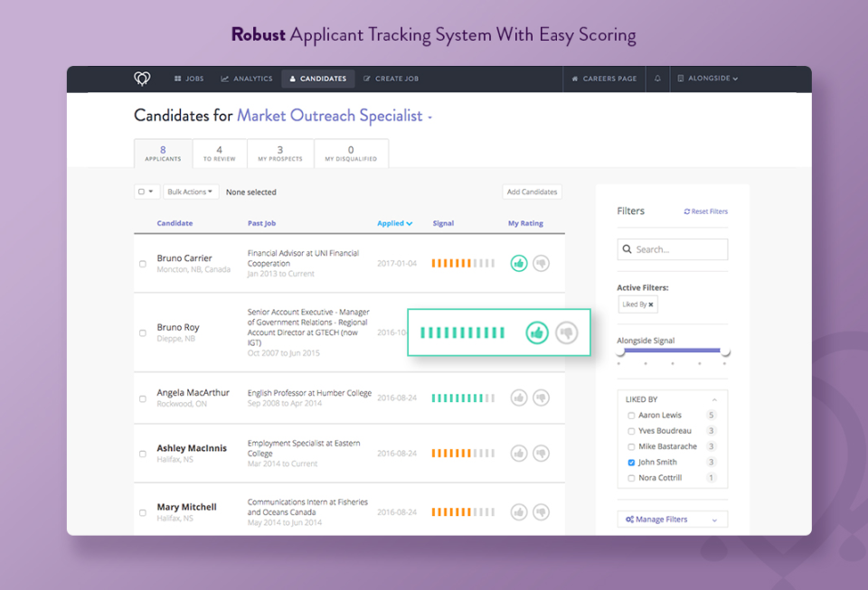This screenshot has height=590, width=868.
Task: Click the notification bell icon
Action: click(656, 79)
